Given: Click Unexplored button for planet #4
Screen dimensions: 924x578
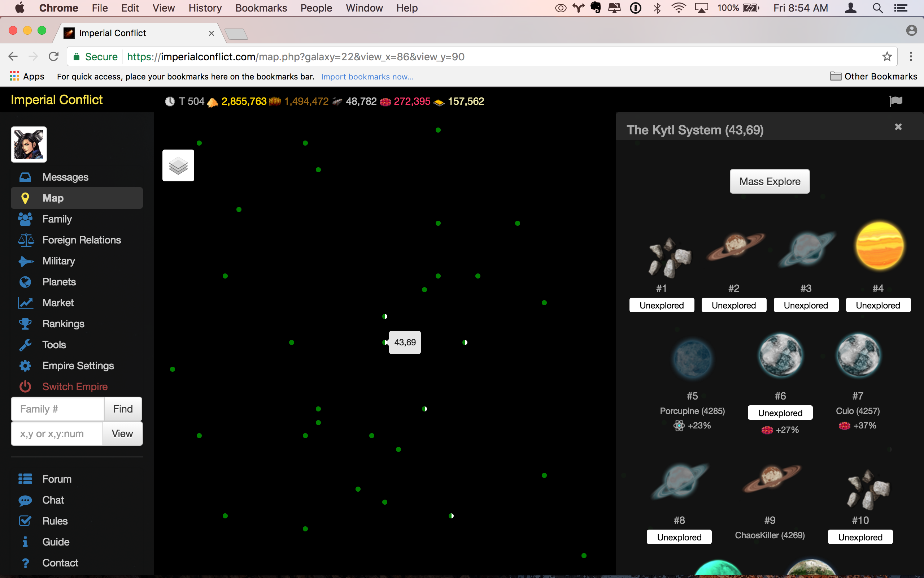Looking at the screenshot, I should coord(878,305).
